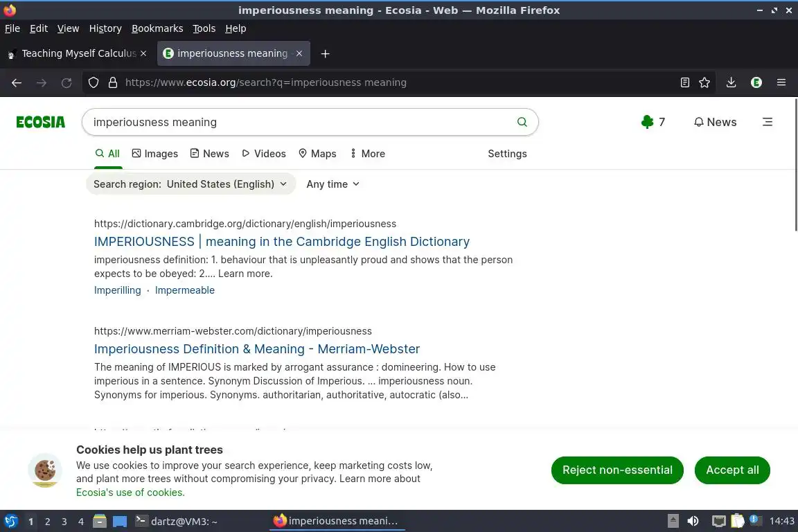Expand the More search categories menu
The height and width of the screenshot is (532, 798).
pyautogui.click(x=367, y=154)
